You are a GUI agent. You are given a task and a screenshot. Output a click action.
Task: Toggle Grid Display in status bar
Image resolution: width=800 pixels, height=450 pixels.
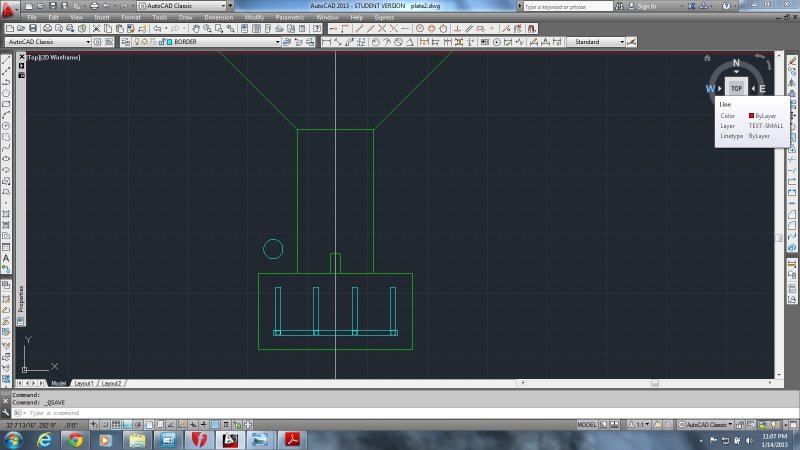click(x=116, y=424)
